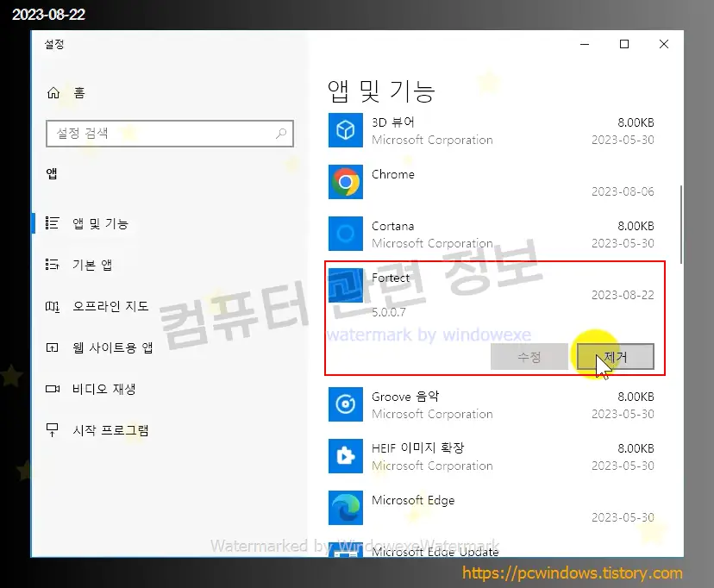Click the HEIF 이미지 확장 icon
The height and width of the screenshot is (588, 714).
[346, 456]
